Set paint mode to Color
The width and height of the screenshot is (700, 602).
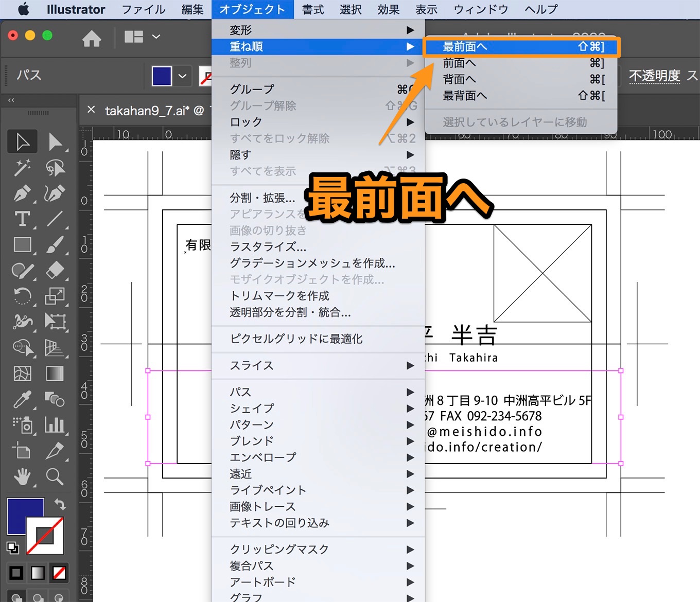pos(16,573)
